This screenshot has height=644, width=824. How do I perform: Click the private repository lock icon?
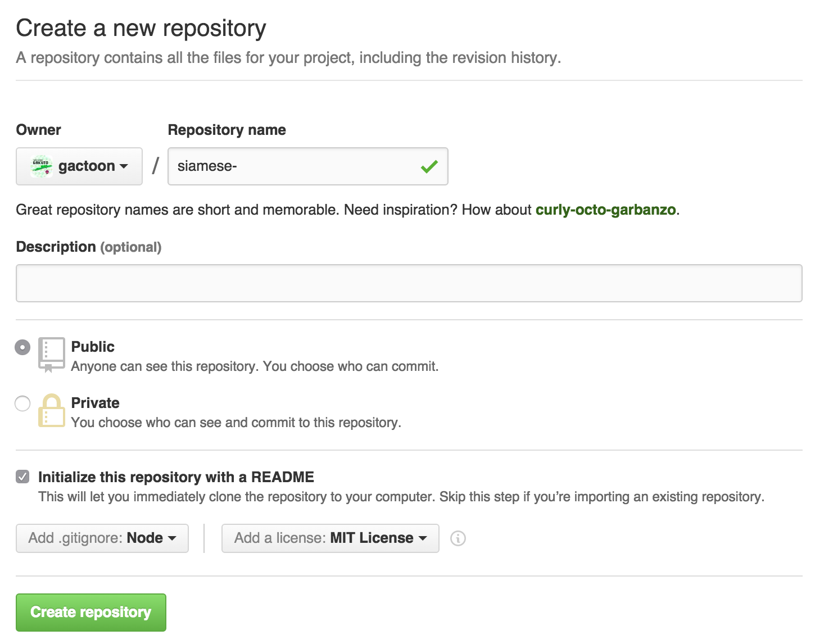pos(52,410)
